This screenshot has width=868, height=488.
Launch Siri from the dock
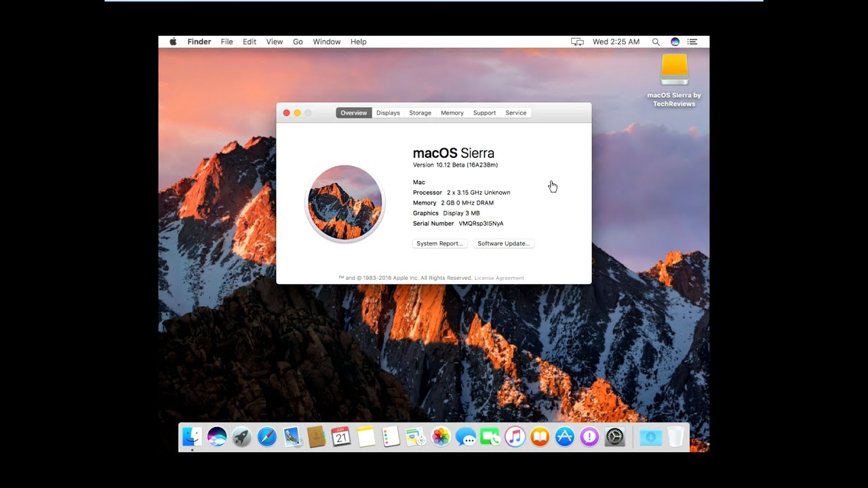217,437
